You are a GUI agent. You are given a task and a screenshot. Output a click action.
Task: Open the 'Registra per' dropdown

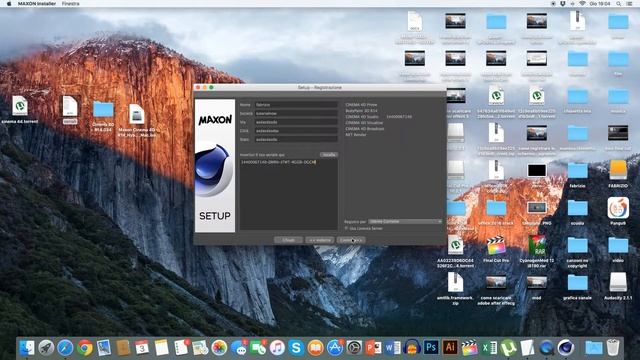point(405,222)
